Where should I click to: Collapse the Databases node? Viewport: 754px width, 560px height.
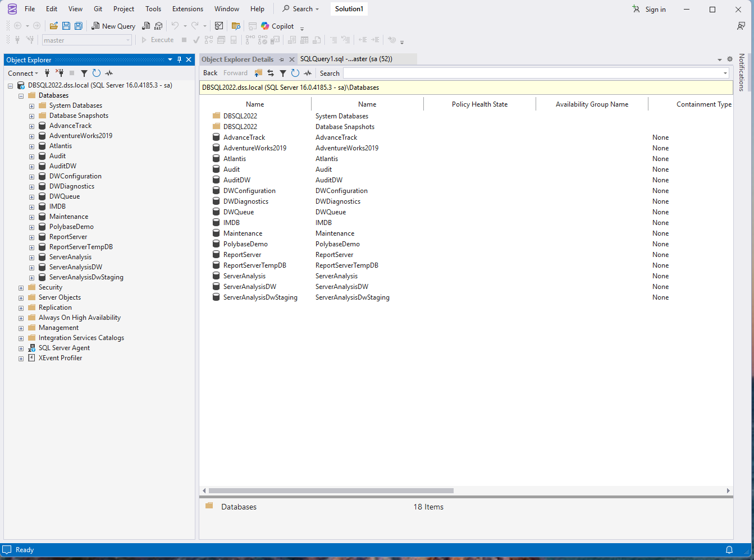[x=21, y=95]
